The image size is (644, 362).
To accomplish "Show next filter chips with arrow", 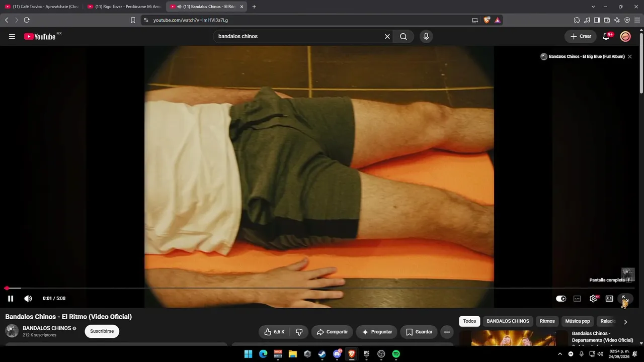I will (x=625, y=322).
